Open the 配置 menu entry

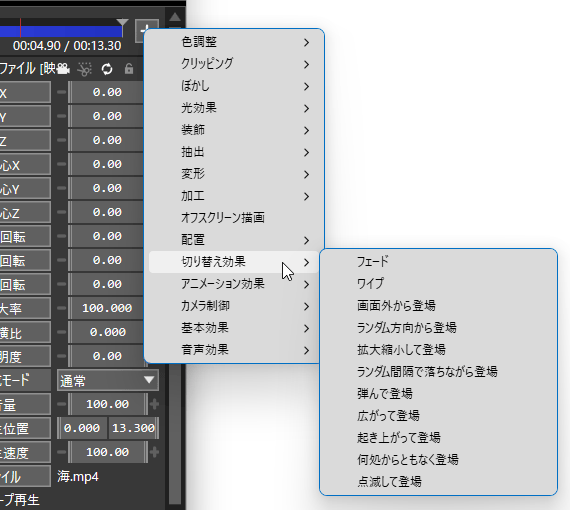point(234,240)
